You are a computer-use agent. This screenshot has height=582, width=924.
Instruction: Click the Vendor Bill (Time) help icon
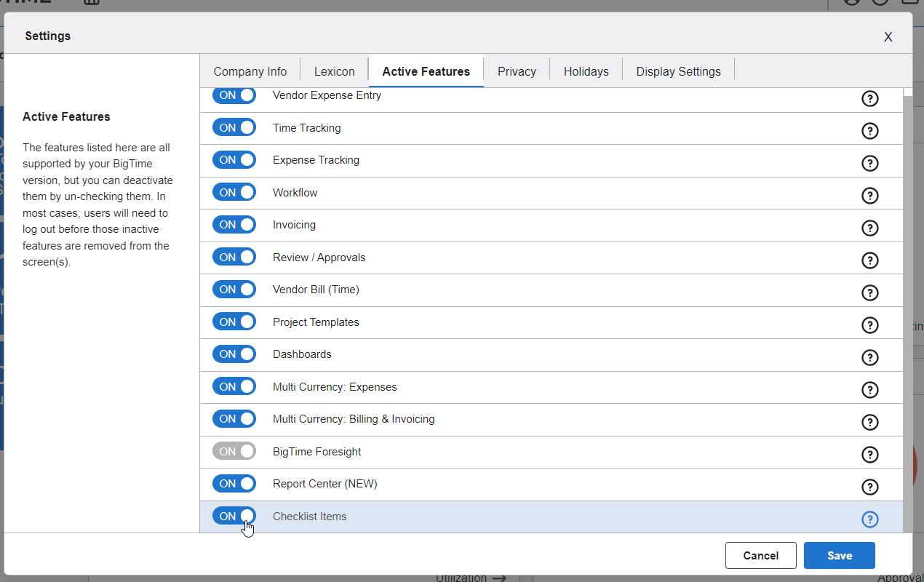870,292
